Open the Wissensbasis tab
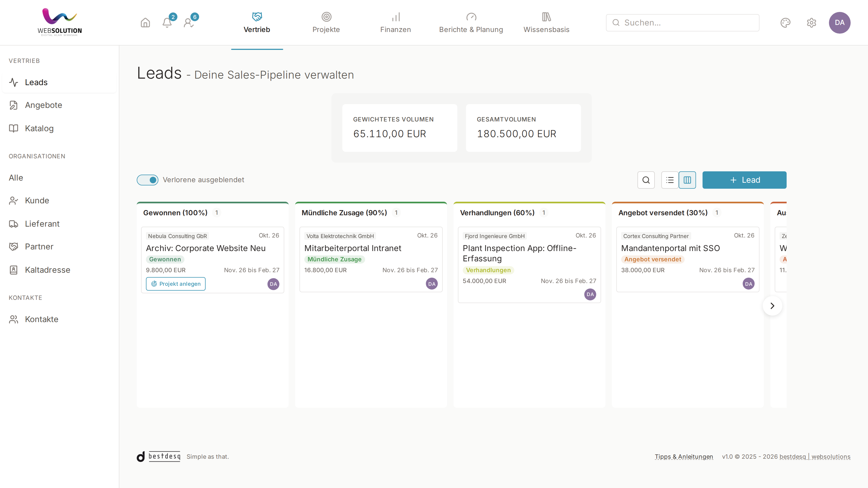868x488 pixels. pyautogui.click(x=546, y=23)
